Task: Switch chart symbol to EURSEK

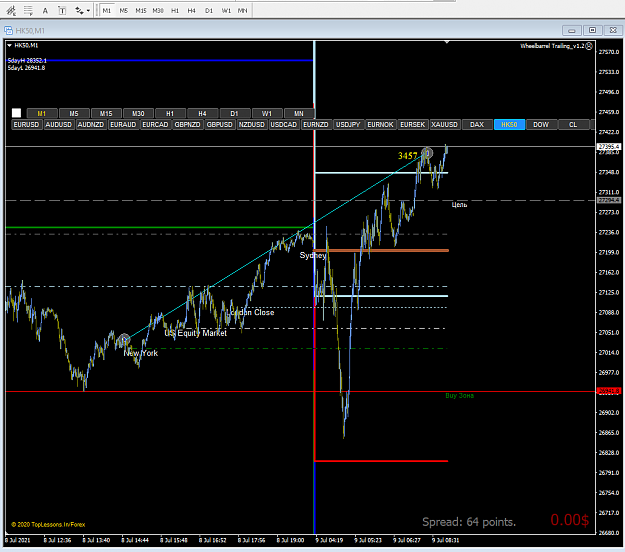Action: point(413,125)
